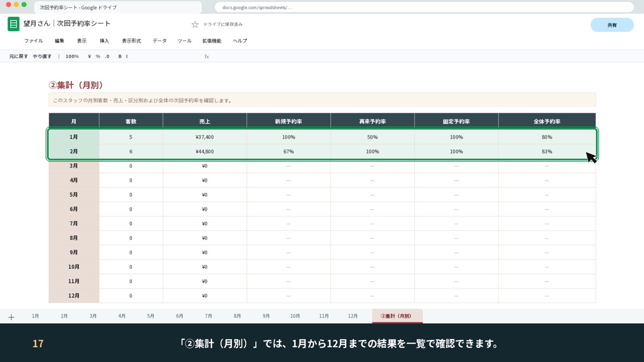The width and height of the screenshot is (644, 362).
Task: Click the 1月 row label cell
Action: pyautogui.click(x=74, y=137)
